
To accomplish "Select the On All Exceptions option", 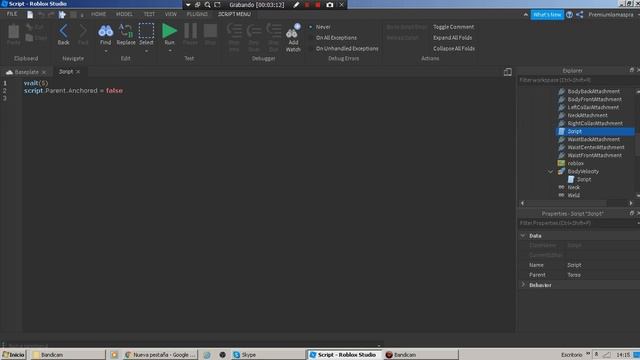I will pyautogui.click(x=333, y=38).
